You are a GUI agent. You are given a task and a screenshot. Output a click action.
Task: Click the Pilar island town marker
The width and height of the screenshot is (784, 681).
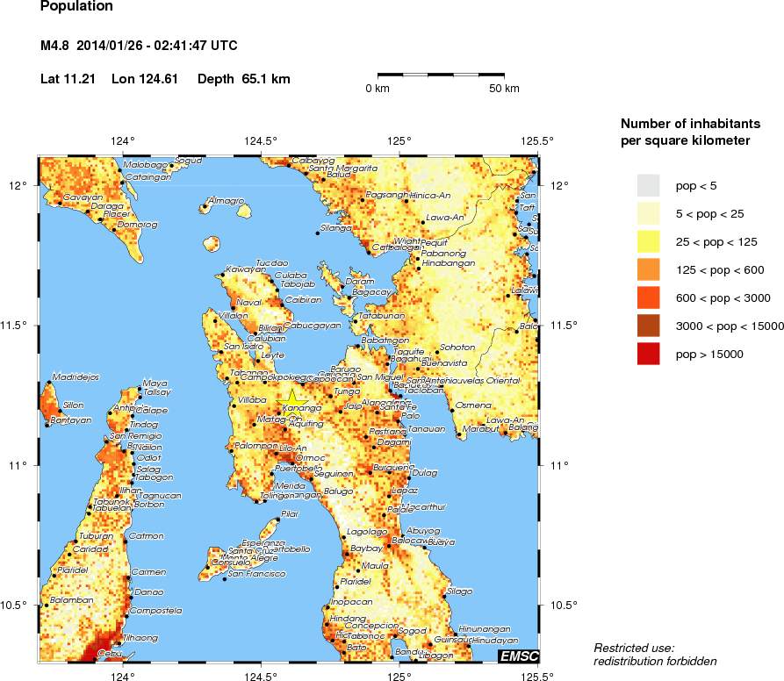coord(277,520)
